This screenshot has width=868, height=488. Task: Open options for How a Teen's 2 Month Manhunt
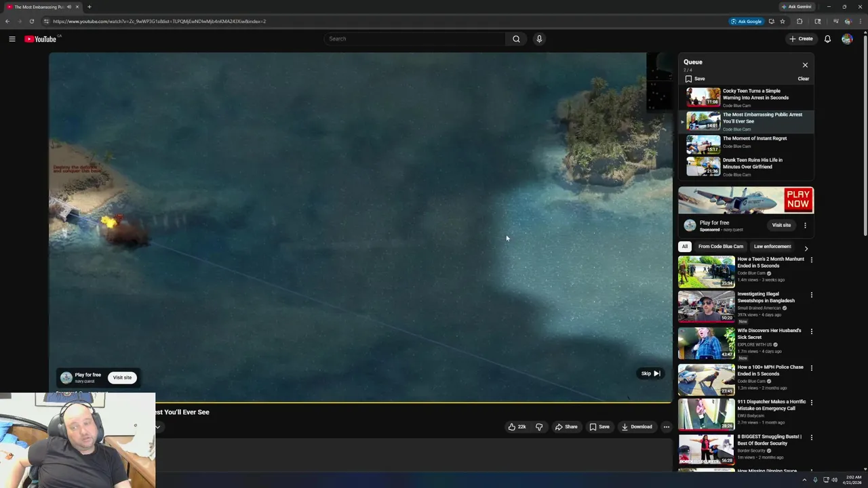coord(811,260)
